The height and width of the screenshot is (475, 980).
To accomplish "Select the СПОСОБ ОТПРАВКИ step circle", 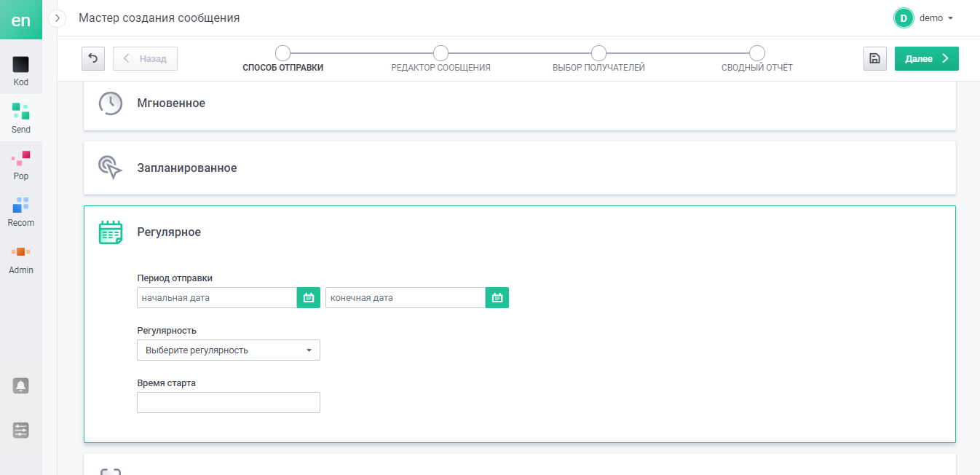I will tap(282, 53).
